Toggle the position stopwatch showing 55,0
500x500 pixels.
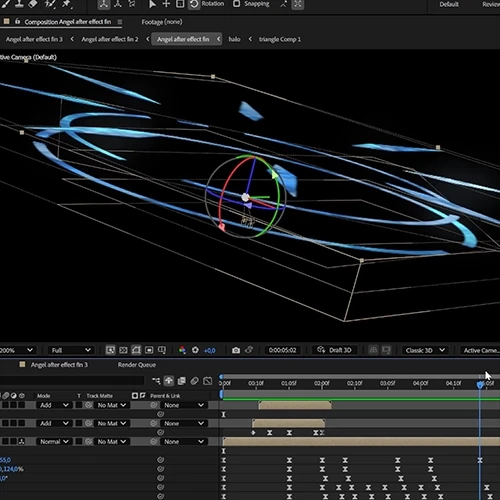(160, 460)
